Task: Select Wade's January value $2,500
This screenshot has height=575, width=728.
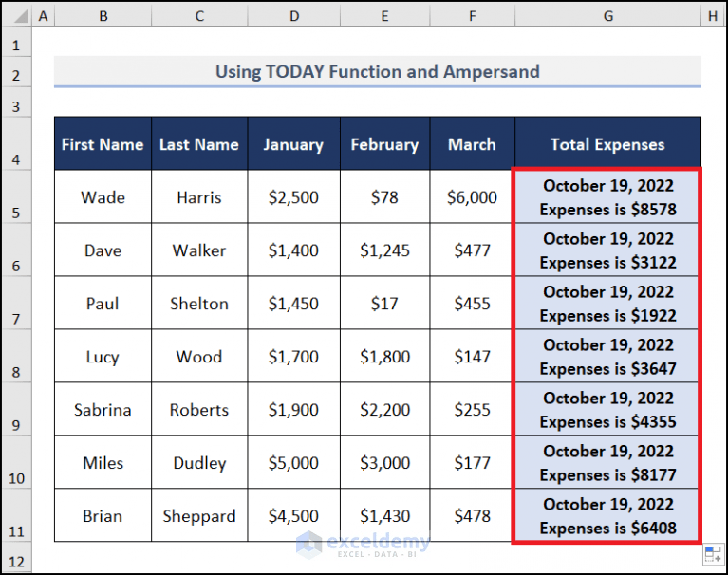Action: (x=294, y=196)
